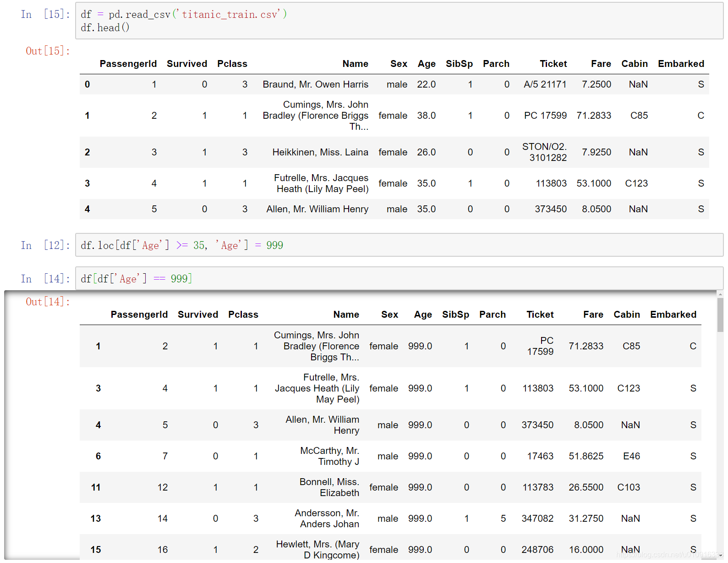Click cabin value C103
728x563 pixels.
(629, 487)
